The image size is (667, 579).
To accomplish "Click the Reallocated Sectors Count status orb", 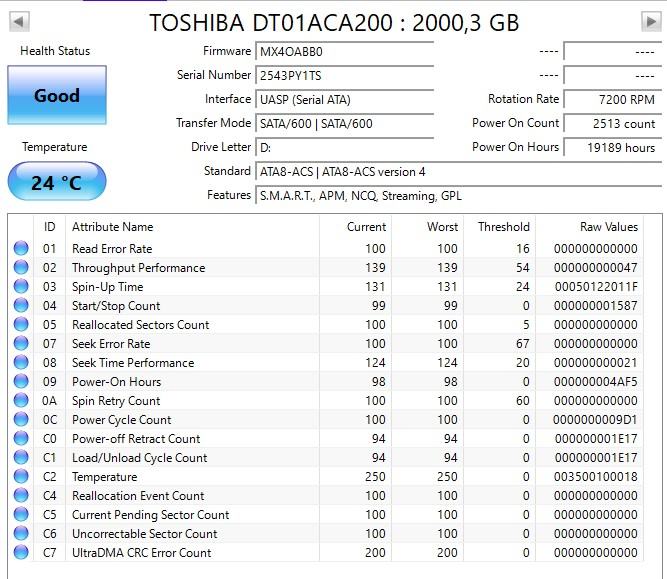I will tap(21, 325).
